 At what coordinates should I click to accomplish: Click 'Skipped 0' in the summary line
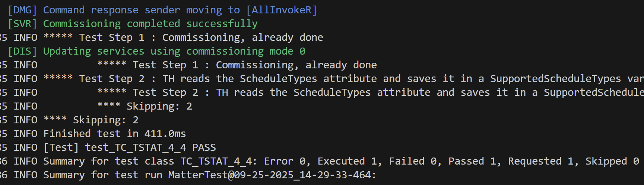612,161
